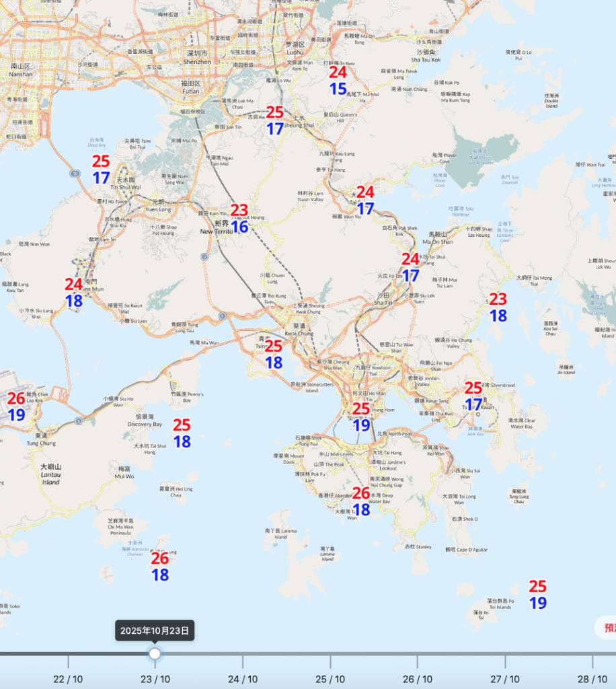Click the 24/17 temperature marker at Tai Po
Viewport: 616px width, 689px height.
pyautogui.click(x=365, y=201)
